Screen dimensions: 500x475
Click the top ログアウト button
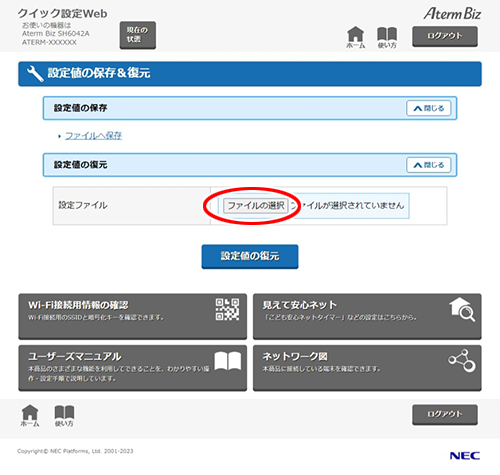point(445,36)
